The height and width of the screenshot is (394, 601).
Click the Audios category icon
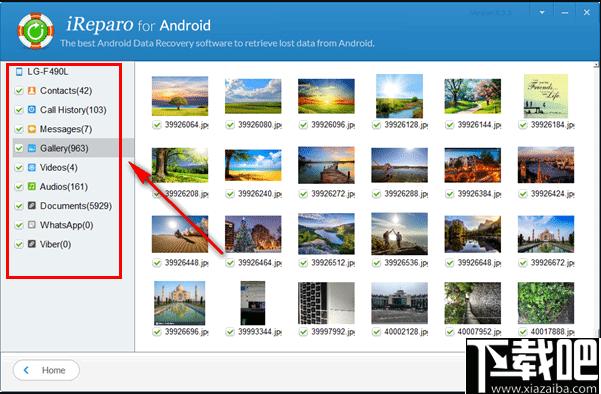pyautogui.click(x=32, y=187)
